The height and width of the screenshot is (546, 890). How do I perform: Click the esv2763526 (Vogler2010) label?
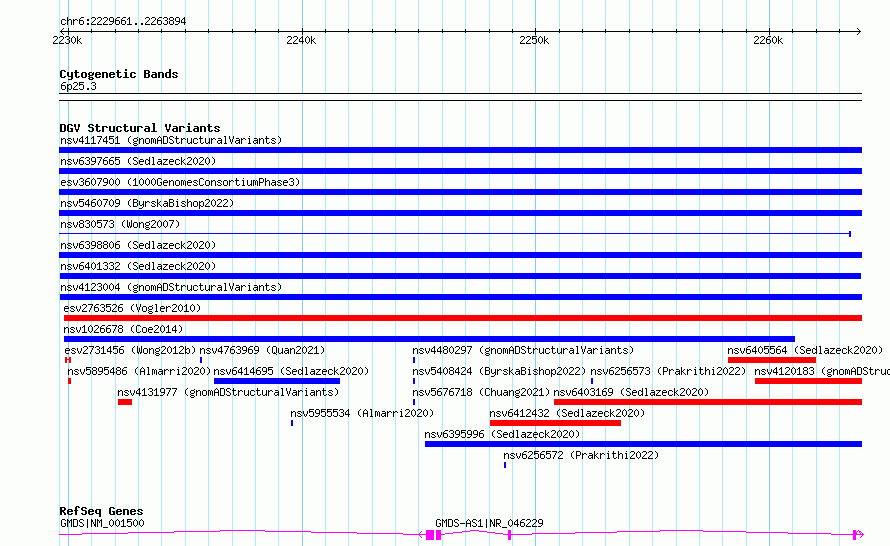132,308
